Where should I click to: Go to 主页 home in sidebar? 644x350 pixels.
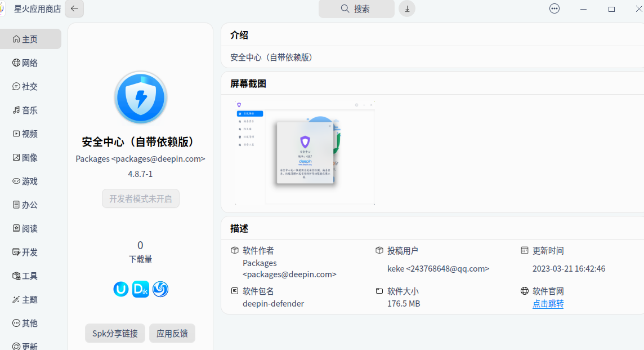click(x=30, y=39)
